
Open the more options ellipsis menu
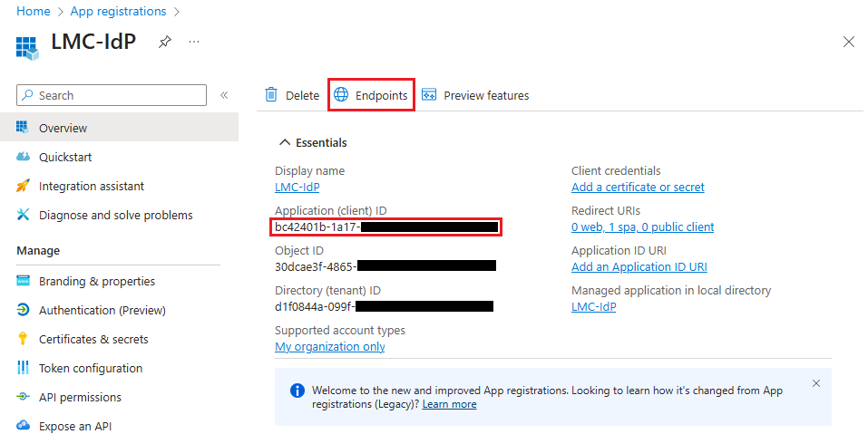point(194,43)
